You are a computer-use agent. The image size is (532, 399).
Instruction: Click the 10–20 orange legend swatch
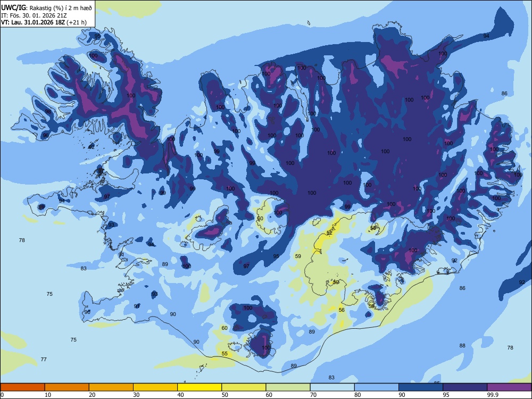tap(67, 387)
